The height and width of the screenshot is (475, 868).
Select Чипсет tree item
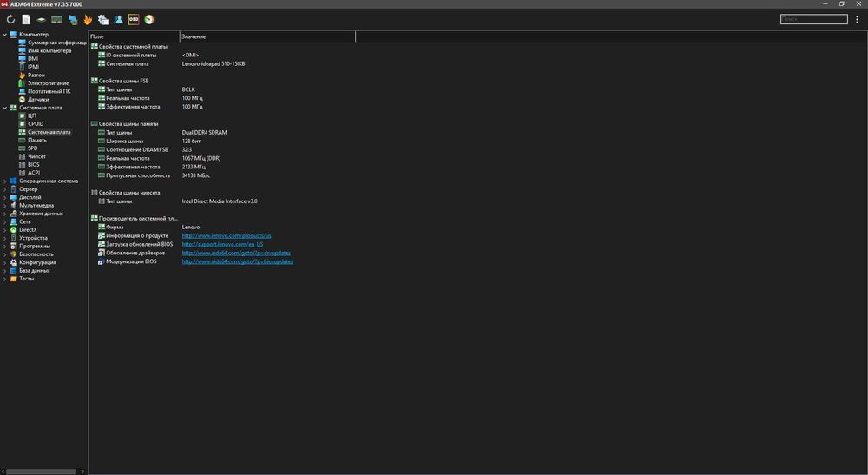click(36, 156)
